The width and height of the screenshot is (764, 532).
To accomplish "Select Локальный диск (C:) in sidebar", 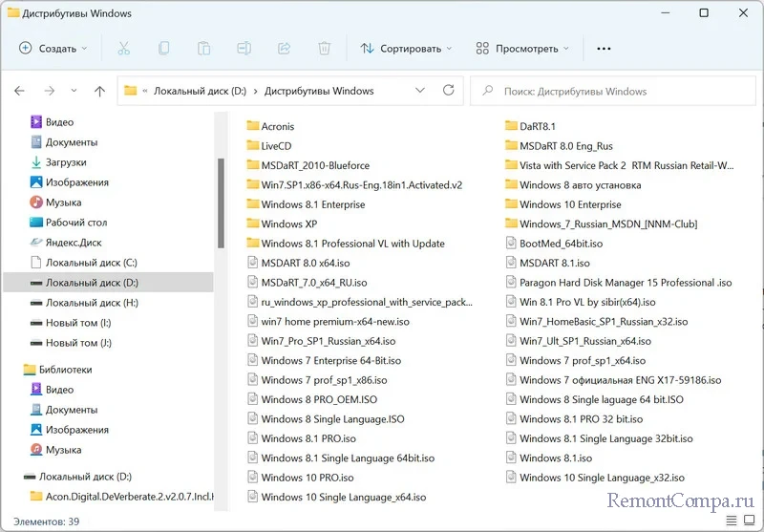I will 92,262.
